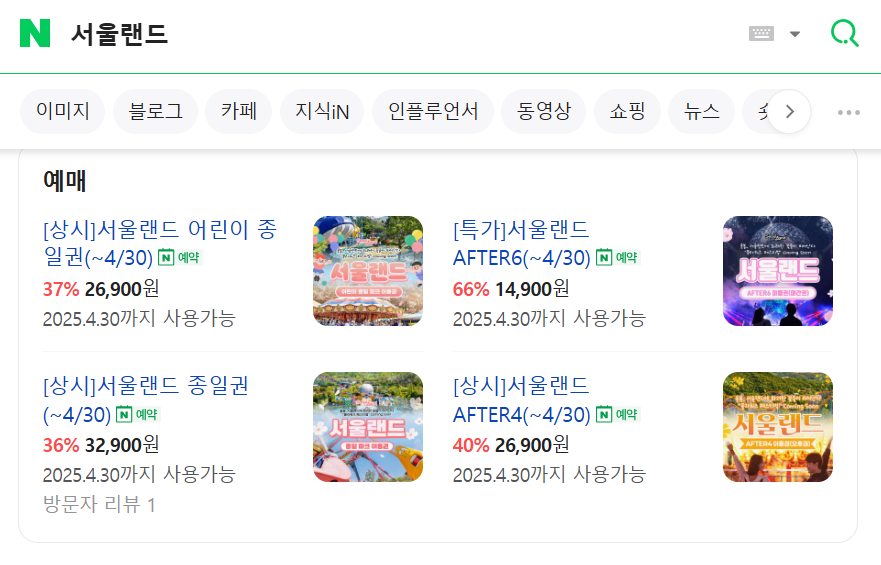Open the 쇼핑 tab
This screenshot has width=881, height=565.
click(x=627, y=111)
